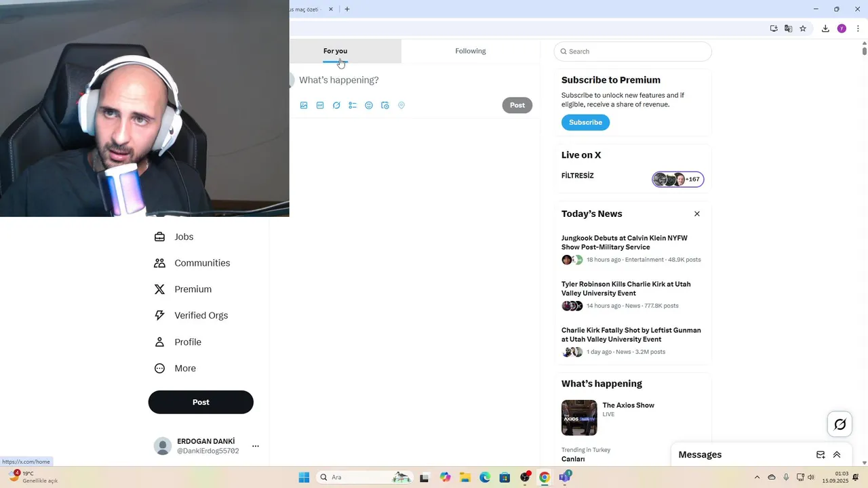Click the Communities people icon
This screenshot has height=488, width=868.
tap(159, 263)
